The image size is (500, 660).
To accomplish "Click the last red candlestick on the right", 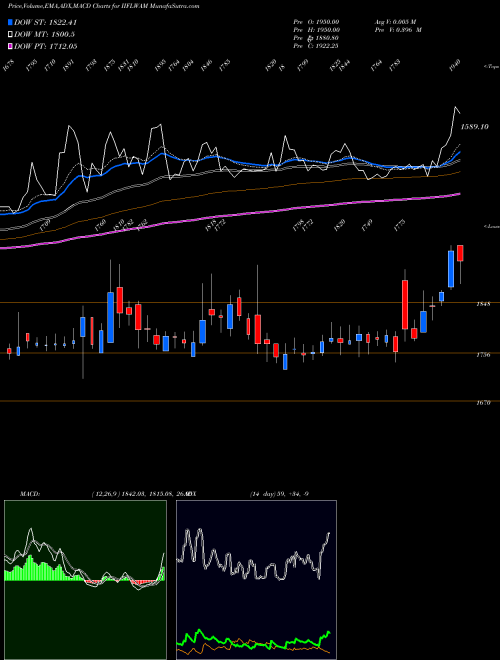I will pos(460,253).
